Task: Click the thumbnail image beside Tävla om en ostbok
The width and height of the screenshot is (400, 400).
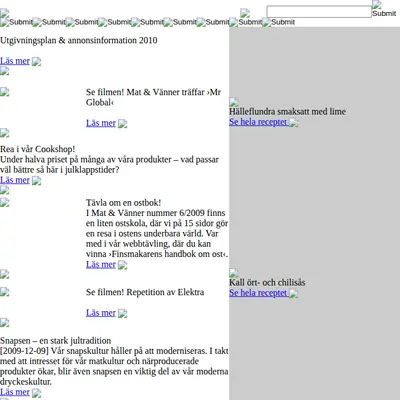Action: pyautogui.click(x=5, y=202)
